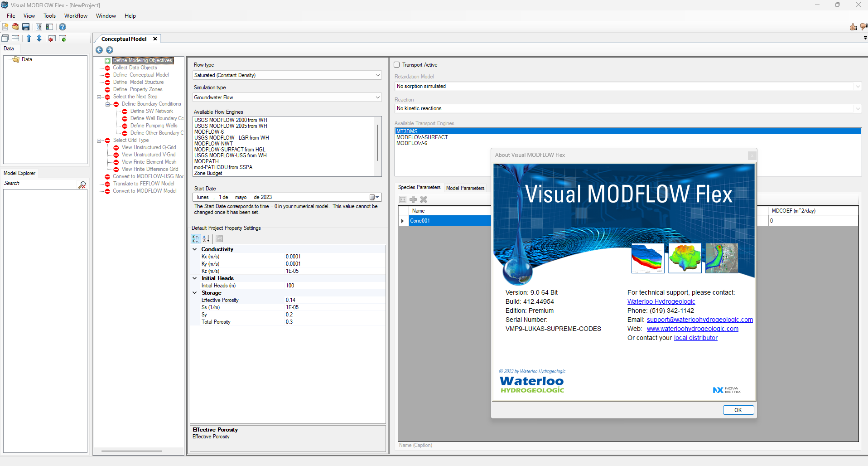This screenshot has width=868, height=466.
Task: Select MODFLOW-SURFACT from Available Transport Engines
Action: pos(422,137)
